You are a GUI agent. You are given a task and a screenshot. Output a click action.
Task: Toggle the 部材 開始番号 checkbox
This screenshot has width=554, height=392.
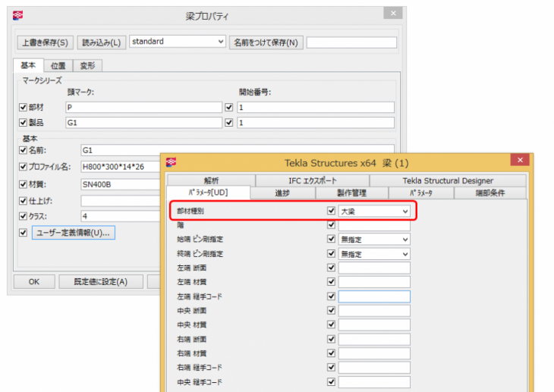(229, 107)
